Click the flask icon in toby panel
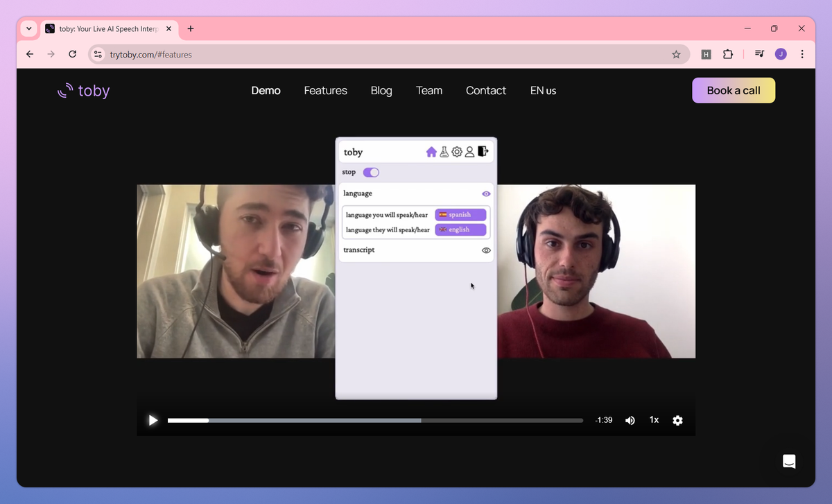Screen dimensions: 832x504 [x=444, y=152]
